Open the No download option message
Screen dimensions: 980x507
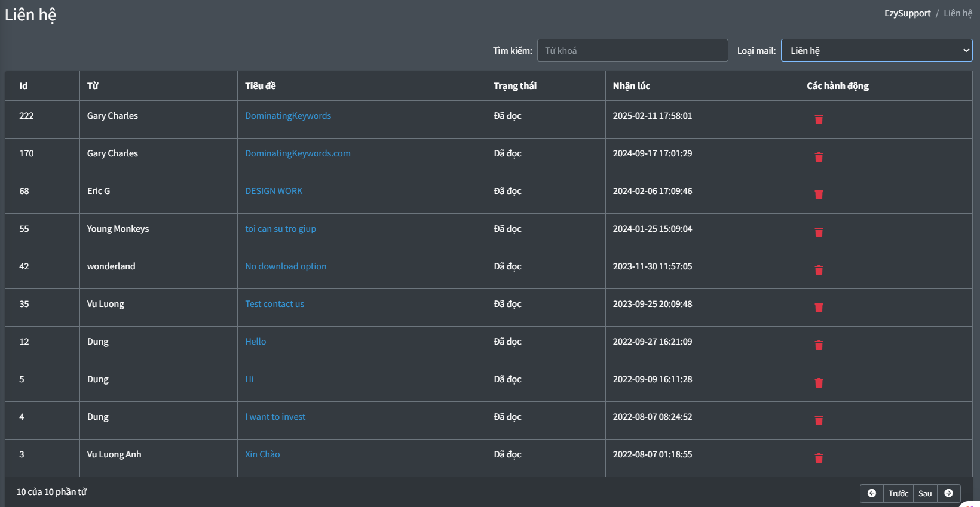point(286,266)
